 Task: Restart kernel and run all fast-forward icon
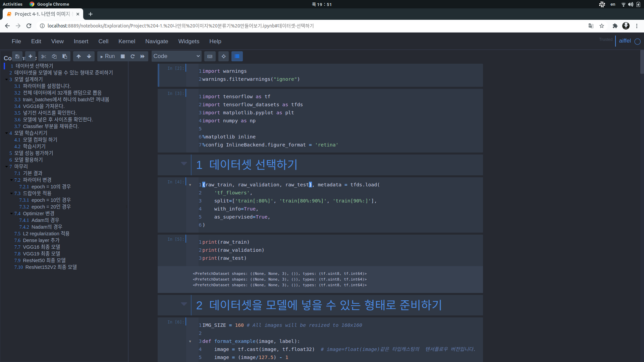click(142, 56)
